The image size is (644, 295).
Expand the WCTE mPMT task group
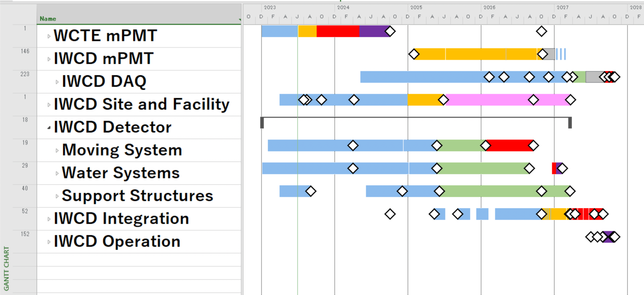pyautogui.click(x=49, y=37)
